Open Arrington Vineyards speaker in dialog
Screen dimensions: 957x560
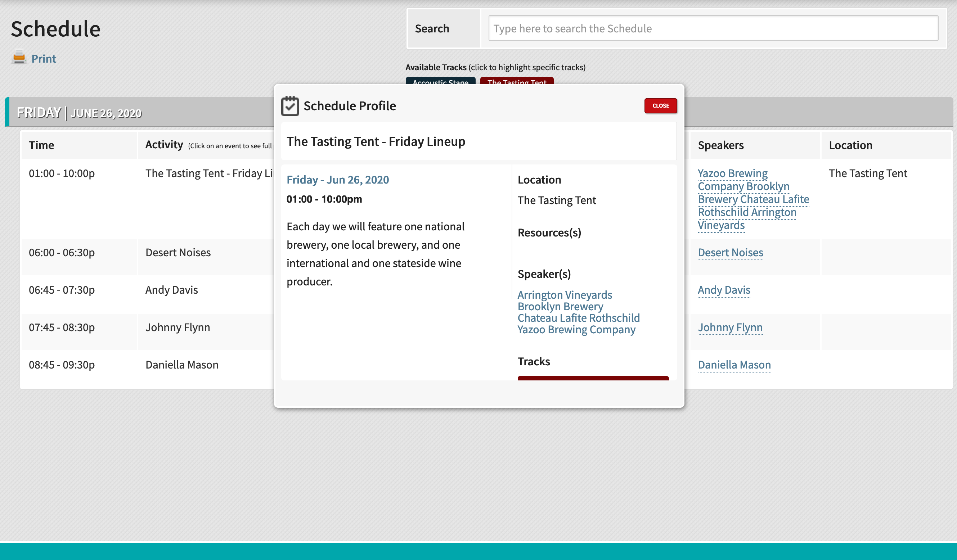(565, 295)
